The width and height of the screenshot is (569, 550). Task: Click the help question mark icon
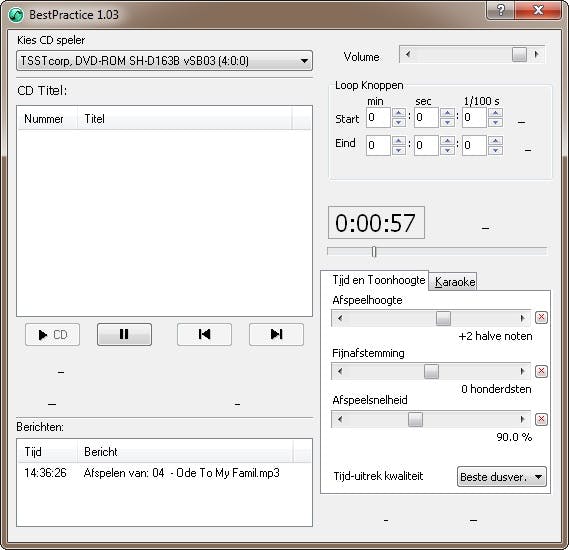pyautogui.click(x=500, y=10)
